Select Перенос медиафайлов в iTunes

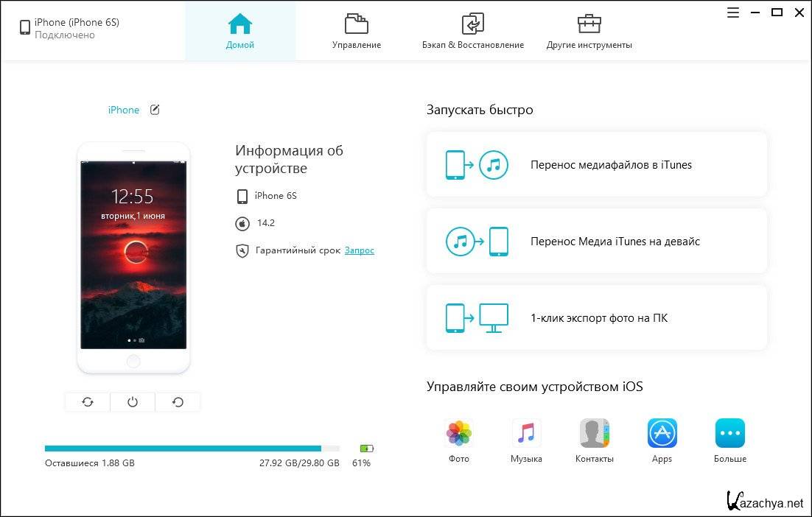coord(596,165)
